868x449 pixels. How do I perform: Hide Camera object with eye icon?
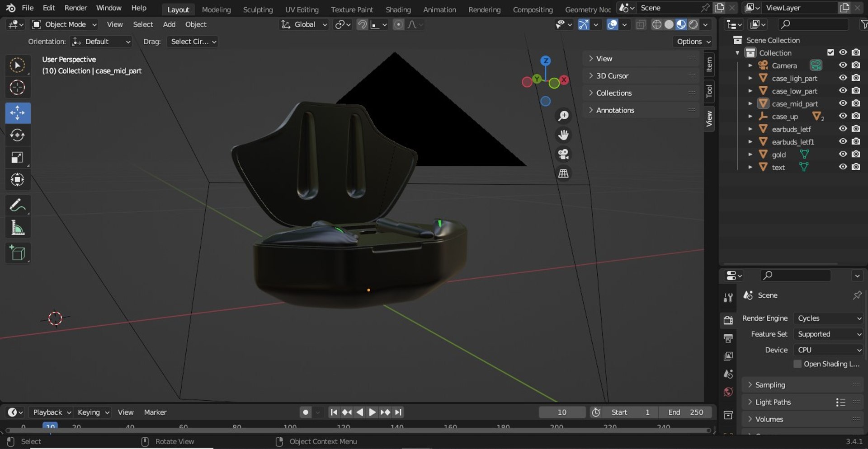pyautogui.click(x=843, y=65)
